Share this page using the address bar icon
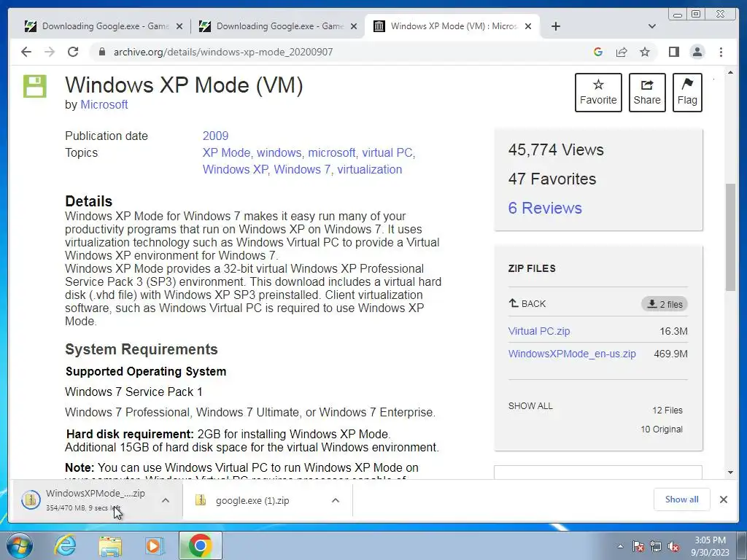The image size is (747, 560). point(622,52)
